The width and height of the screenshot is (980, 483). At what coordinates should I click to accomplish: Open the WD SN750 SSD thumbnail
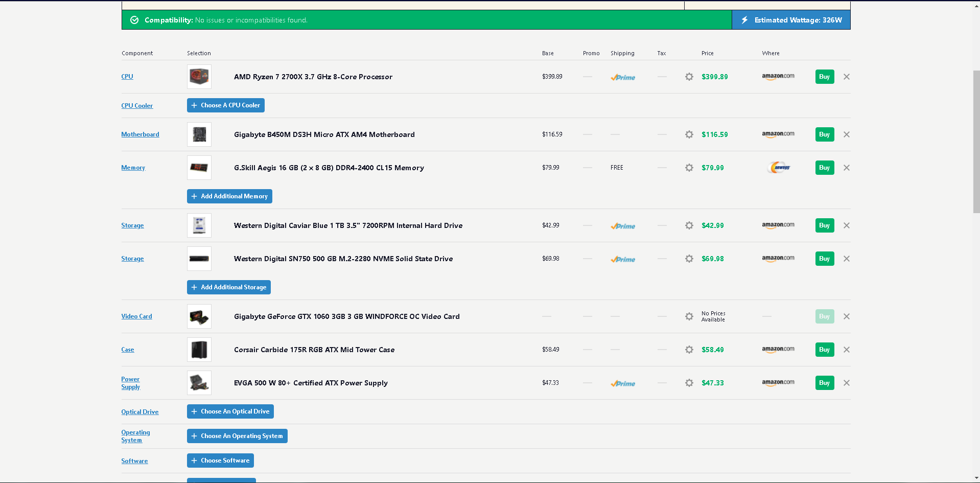pyautogui.click(x=199, y=259)
